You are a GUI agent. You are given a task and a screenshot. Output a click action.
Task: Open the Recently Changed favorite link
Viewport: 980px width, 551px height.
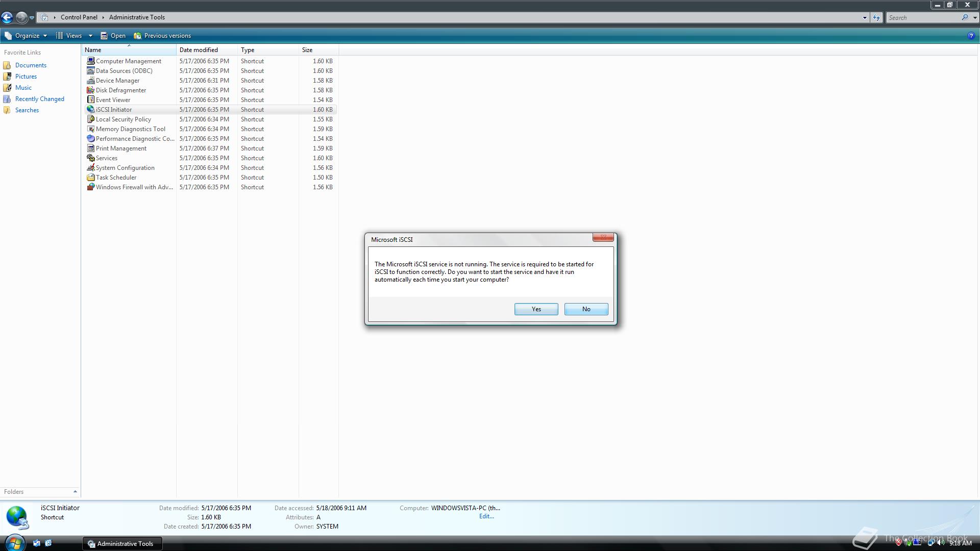click(40, 99)
